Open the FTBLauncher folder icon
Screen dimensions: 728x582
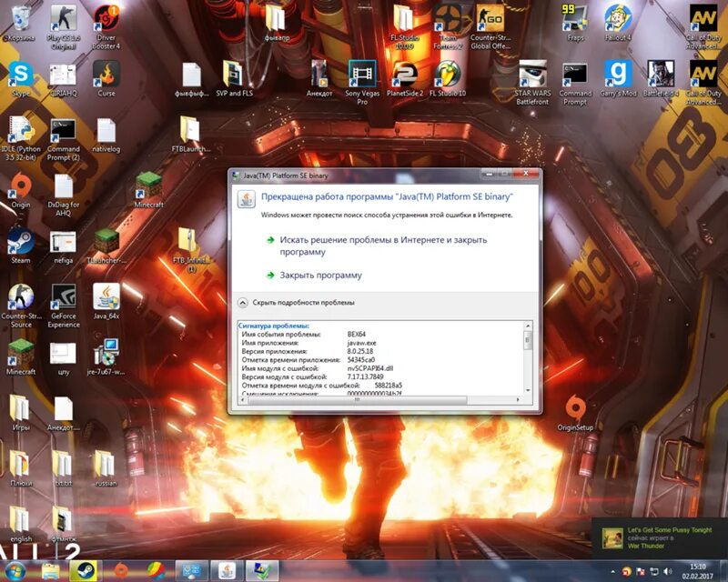190,135
